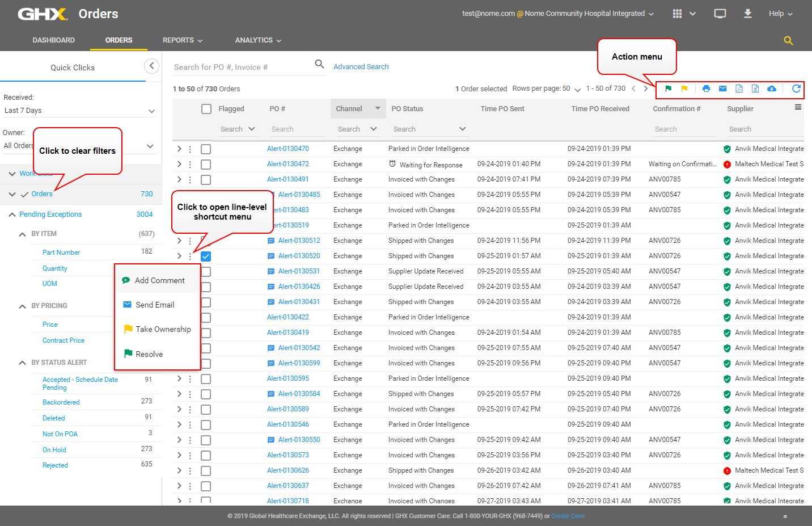The height and width of the screenshot is (526, 812).
Task: Choose Take Ownership from shortcut menu
Action: pos(158,329)
